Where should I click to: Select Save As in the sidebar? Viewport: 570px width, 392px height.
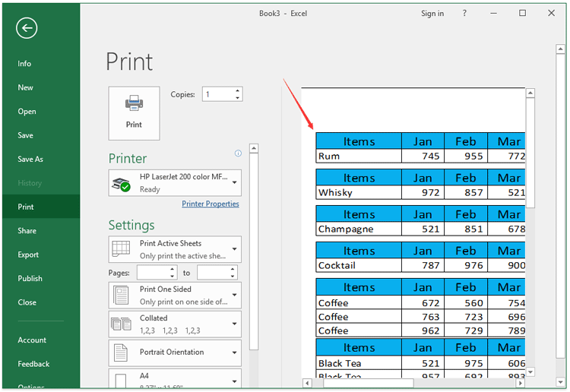tap(30, 160)
